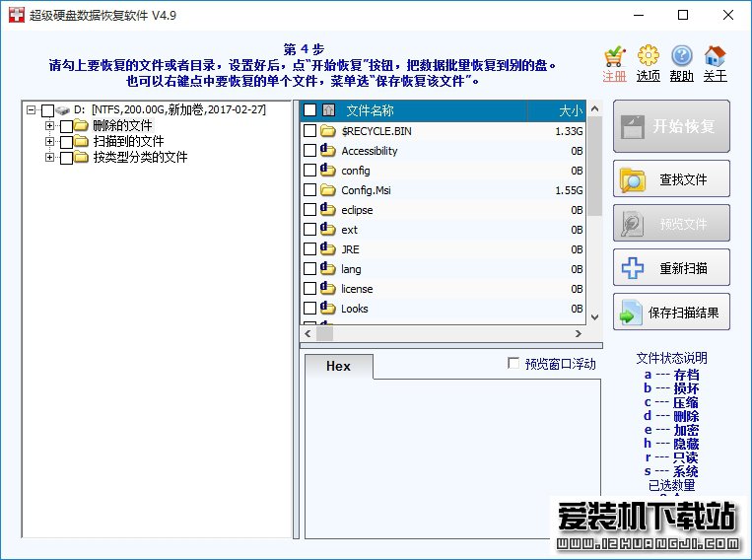Select the Config.Msi file name
752x560 pixels.
click(366, 190)
